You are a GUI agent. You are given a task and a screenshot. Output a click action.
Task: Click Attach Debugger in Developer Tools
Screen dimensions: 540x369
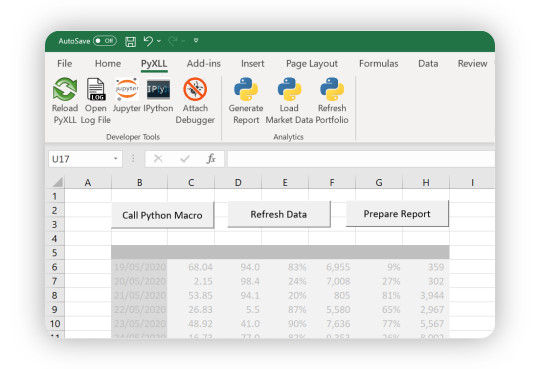click(x=195, y=100)
